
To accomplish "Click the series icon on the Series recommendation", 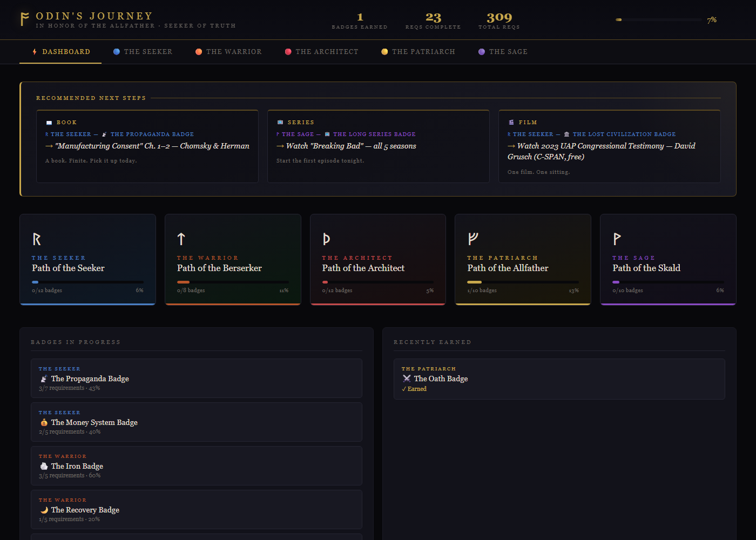I will coord(280,123).
